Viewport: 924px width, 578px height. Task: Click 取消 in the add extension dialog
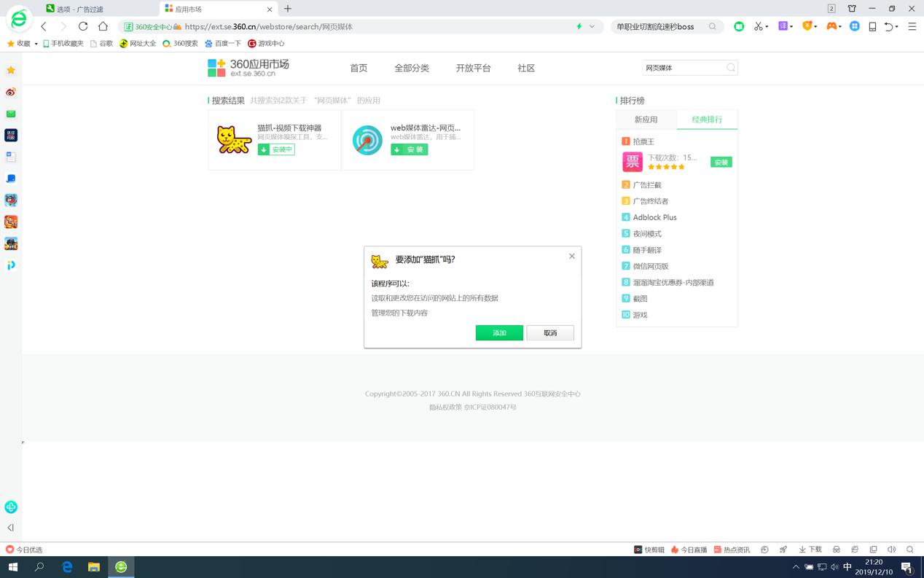pyautogui.click(x=550, y=332)
